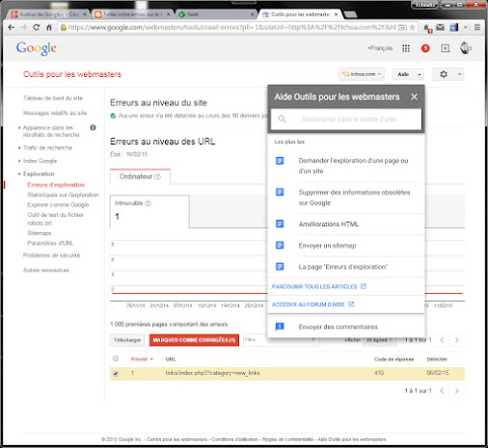Viewport: 488px width, 448px height.
Task: Open the dropdown arrow next to the gear
Action: point(459,74)
